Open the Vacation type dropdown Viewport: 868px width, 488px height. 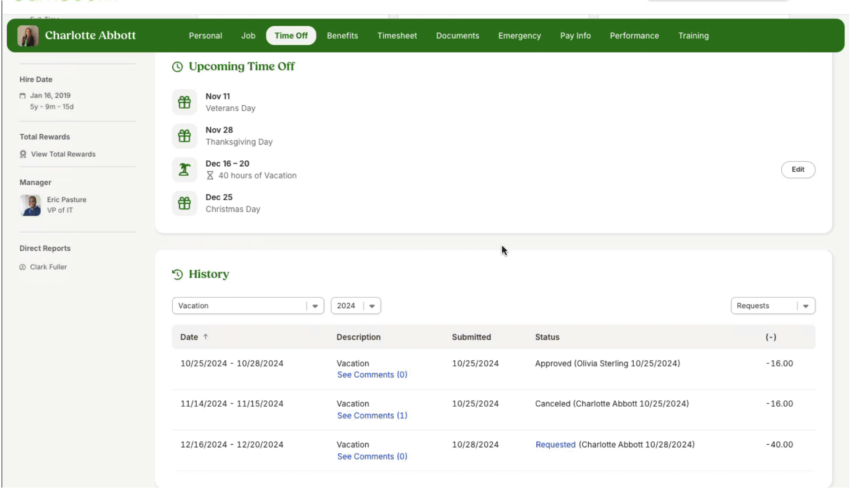[x=248, y=306]
